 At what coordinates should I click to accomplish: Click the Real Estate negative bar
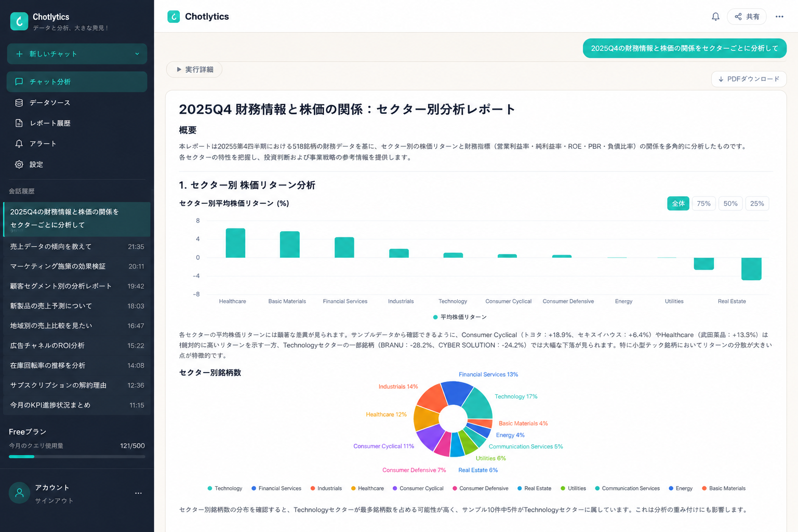click(751, 269)
